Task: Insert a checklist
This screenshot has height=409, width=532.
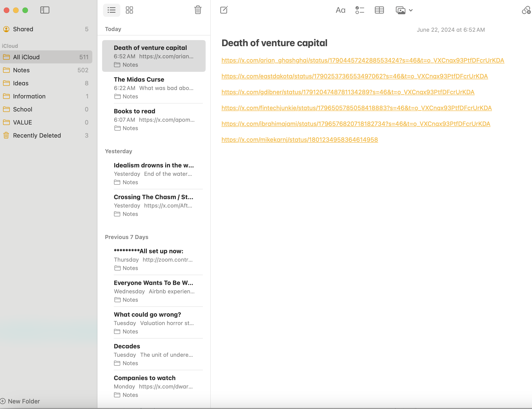Action: pos(359,10)
